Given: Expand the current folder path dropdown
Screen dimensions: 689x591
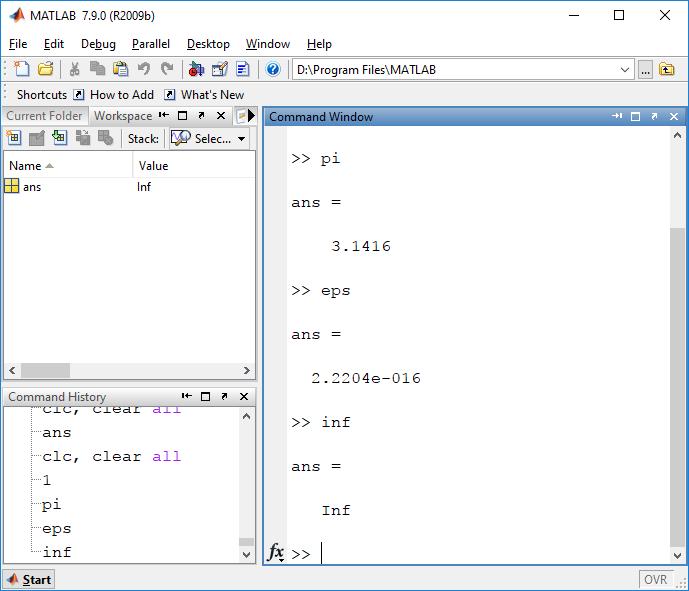Looking at the screenshot, I should tap(624, 70).
